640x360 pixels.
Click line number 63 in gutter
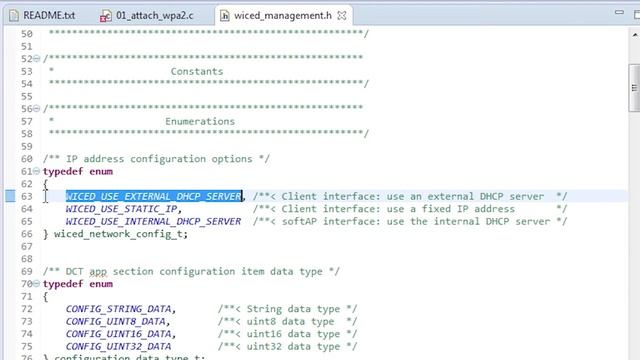click(27, 196)
